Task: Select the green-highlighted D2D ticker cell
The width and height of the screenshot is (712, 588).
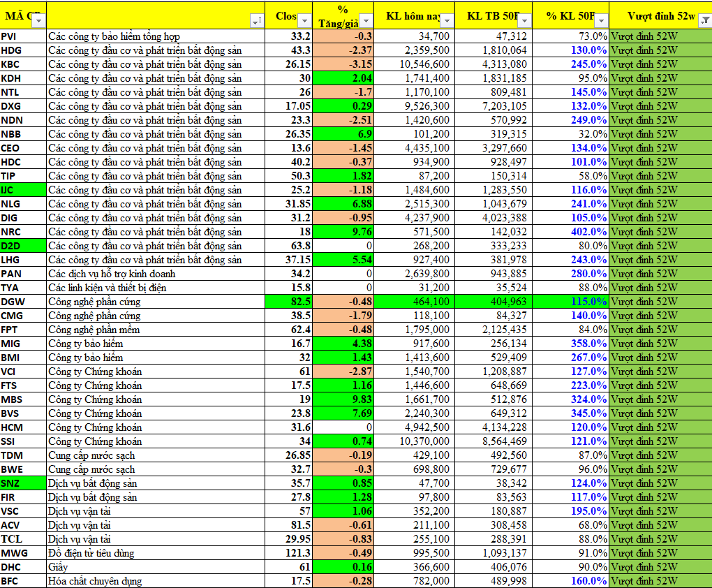Action: tap(23, 246)
